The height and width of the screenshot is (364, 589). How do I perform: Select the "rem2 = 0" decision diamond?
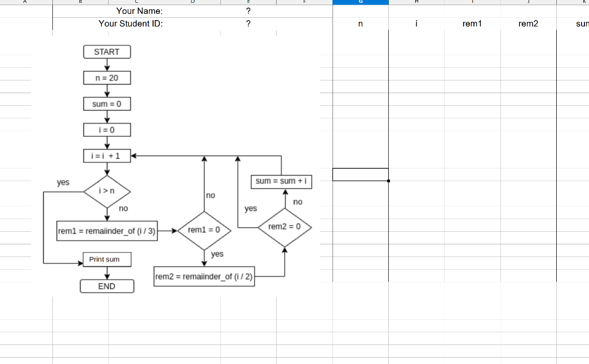[285, 227]
